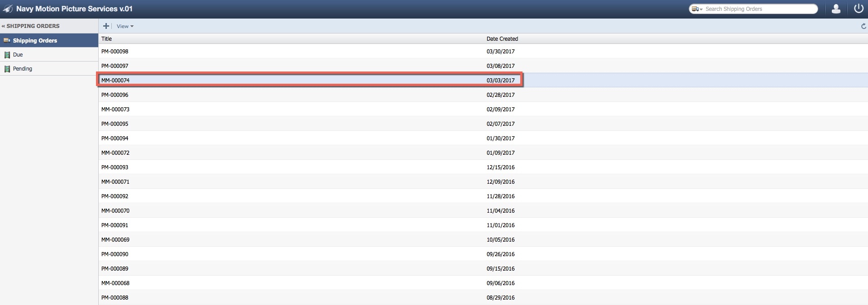Click the plus icon to add shipping order

pos(106,26)
